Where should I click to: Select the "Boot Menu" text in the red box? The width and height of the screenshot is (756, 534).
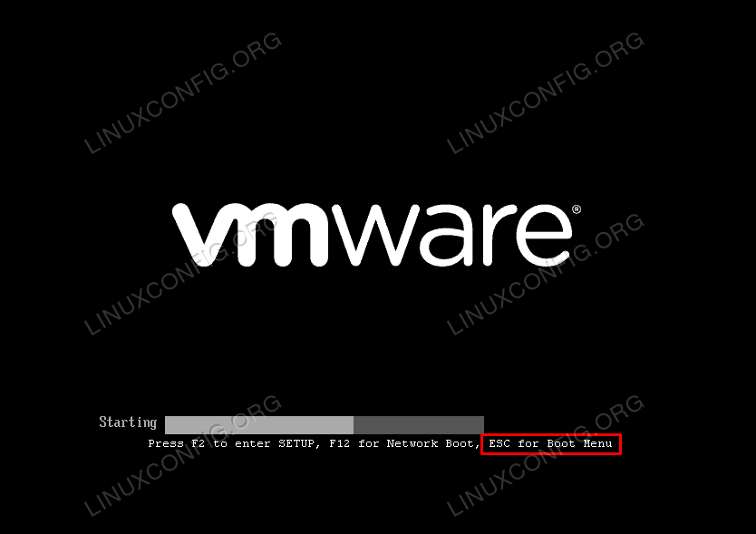(579, 443)
